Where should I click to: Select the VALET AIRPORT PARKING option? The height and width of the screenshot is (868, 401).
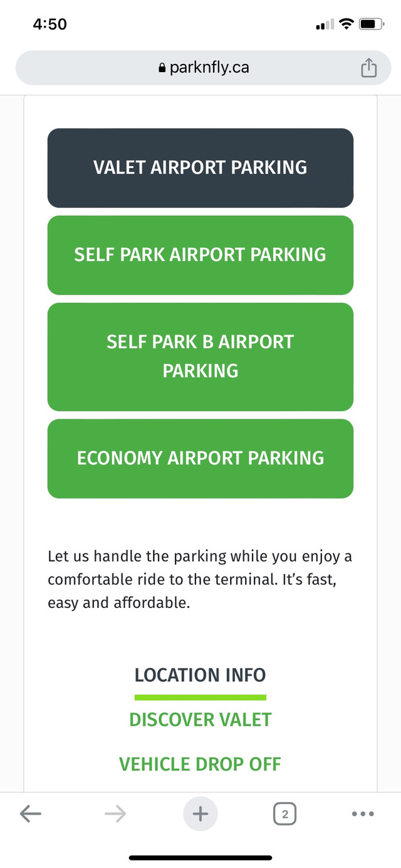(x=200, y=167)
